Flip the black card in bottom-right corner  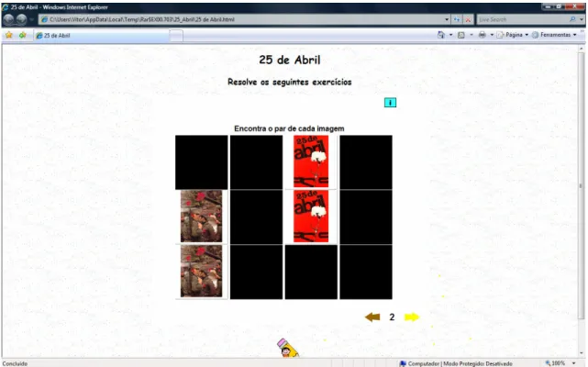click(366, 272)
